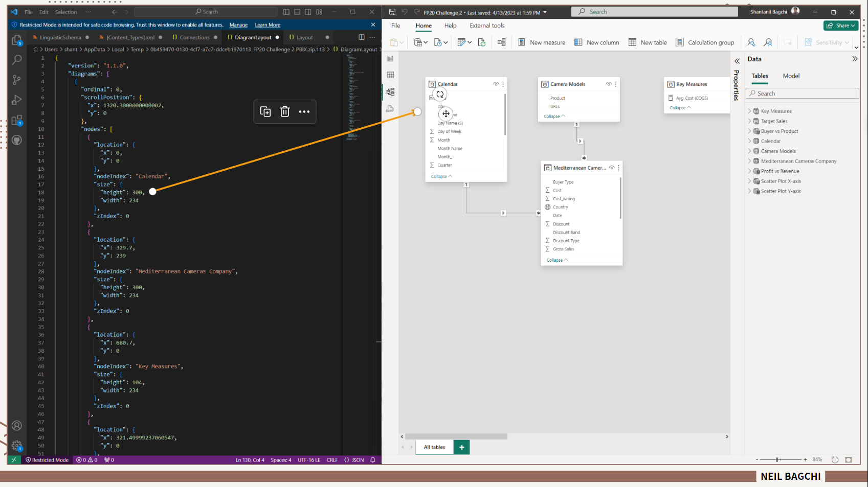Viewport: 868px width, 487px height.
Task: Expand Profit vs Revenue in Data pane
Action: (750, 171)
